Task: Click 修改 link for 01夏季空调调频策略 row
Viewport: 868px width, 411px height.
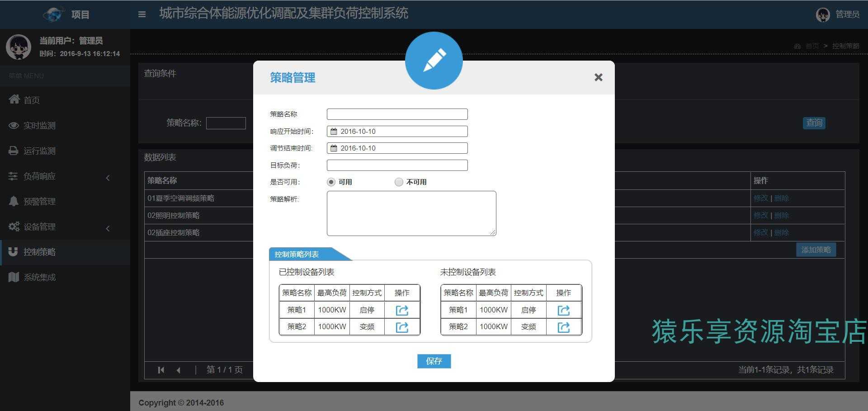Action: (761, 198)
